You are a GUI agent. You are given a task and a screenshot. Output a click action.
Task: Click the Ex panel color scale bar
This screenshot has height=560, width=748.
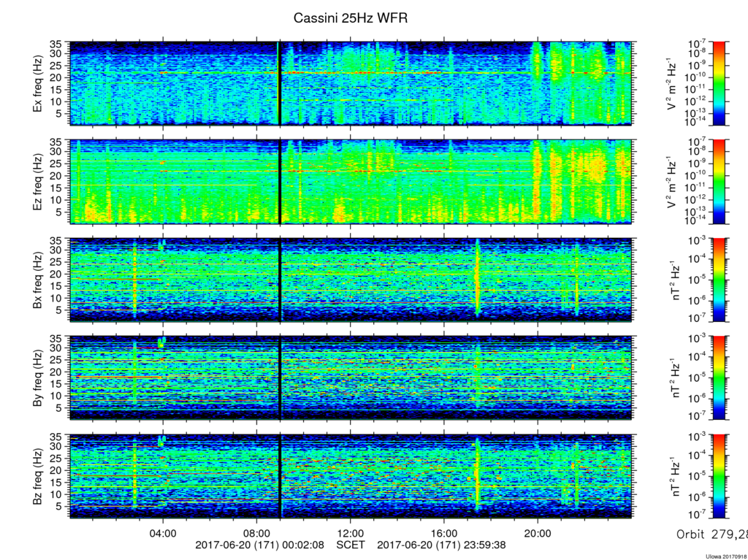coord(719,83)
